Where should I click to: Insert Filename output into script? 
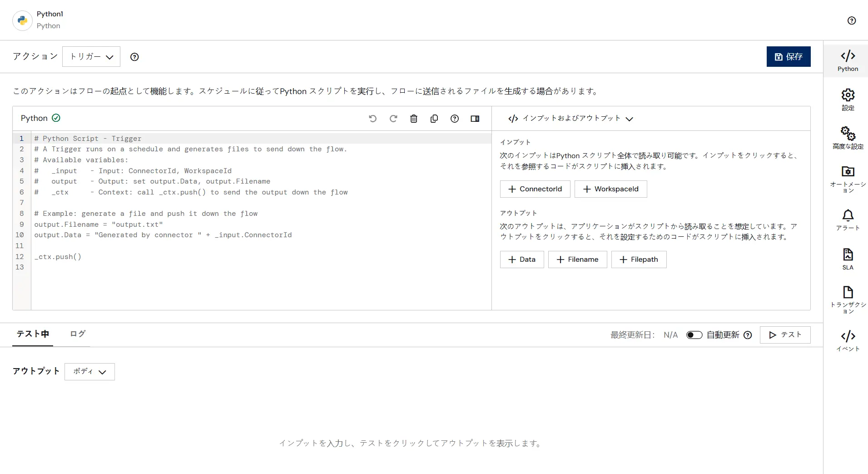tap(578, 259)
